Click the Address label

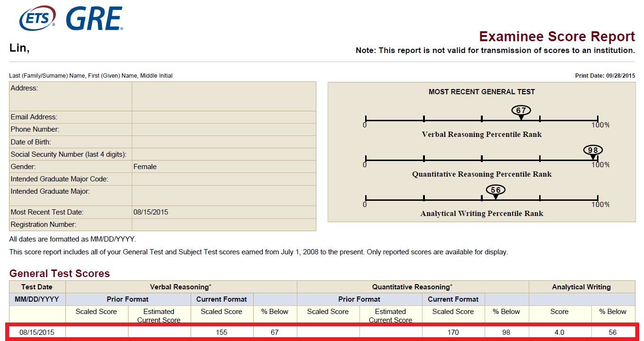point(24,88)
